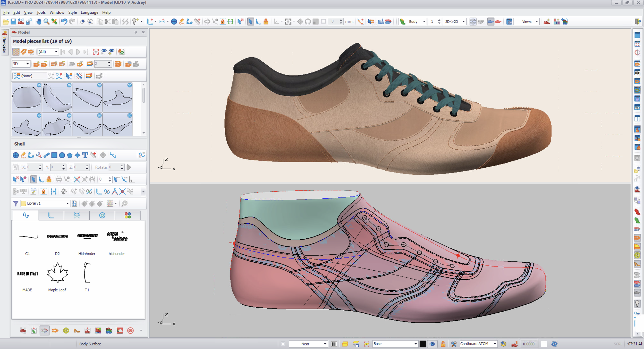644x349 pixels.
Task: Click the square shape tool
Action: point(54,155)
